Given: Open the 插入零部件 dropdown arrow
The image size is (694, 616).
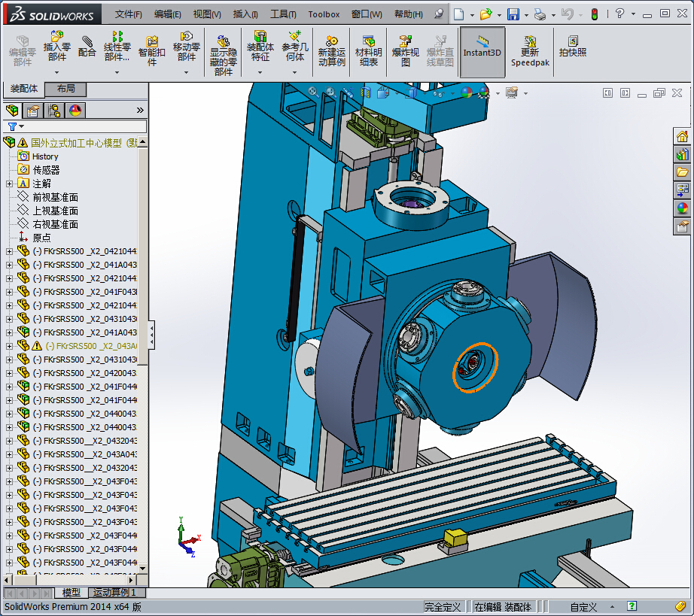Looking at the screenshot, I should click(x=57, y=73).
